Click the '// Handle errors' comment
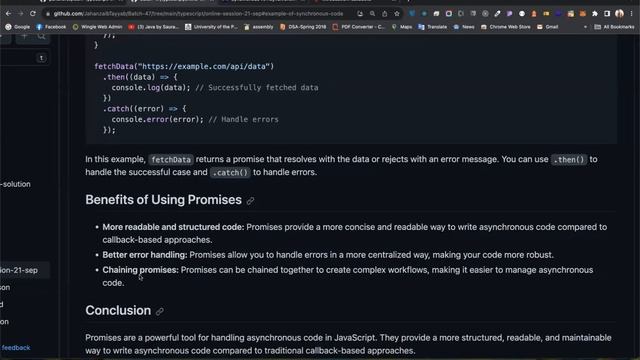The width and height of the screenshot is (640, 360). (x=243, y=119)
